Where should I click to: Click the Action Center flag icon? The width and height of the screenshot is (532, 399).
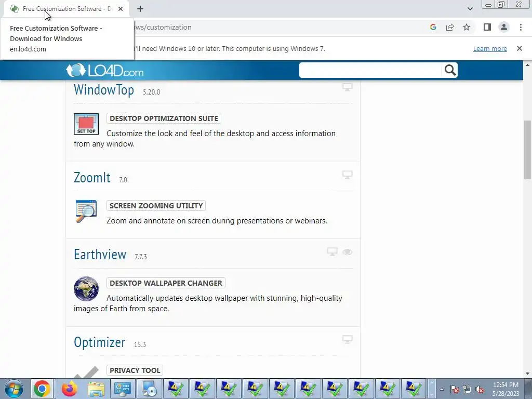[454, 389]
